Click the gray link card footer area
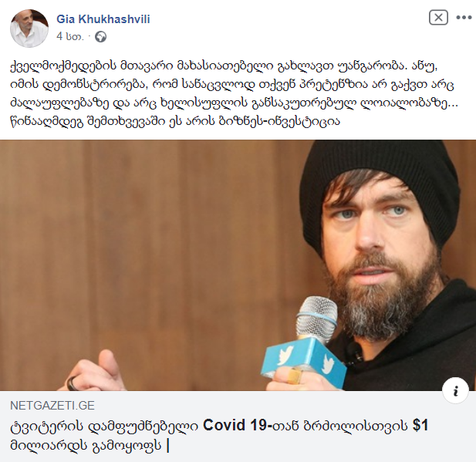476x462 pixels. pyautogui.click(x=238, y=427)
